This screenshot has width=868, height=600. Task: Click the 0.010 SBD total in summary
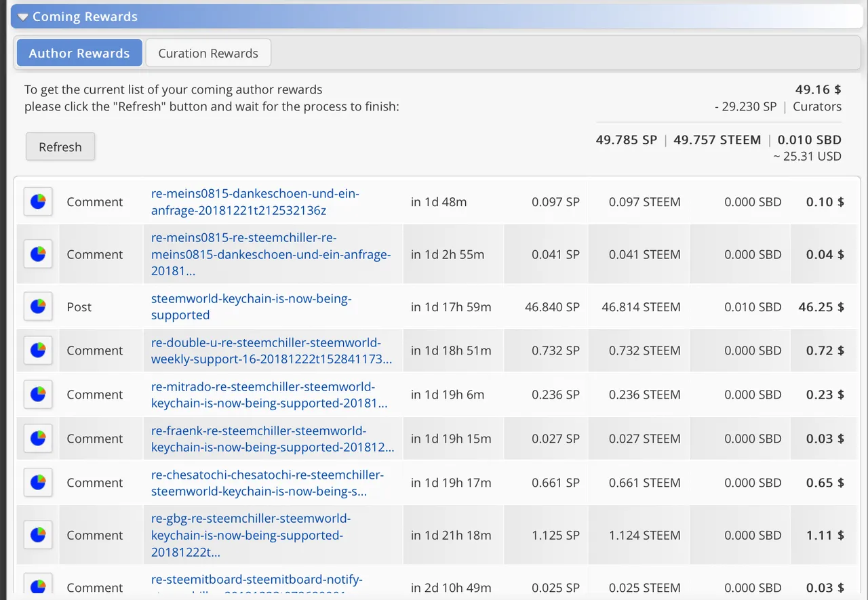point(810,140)
